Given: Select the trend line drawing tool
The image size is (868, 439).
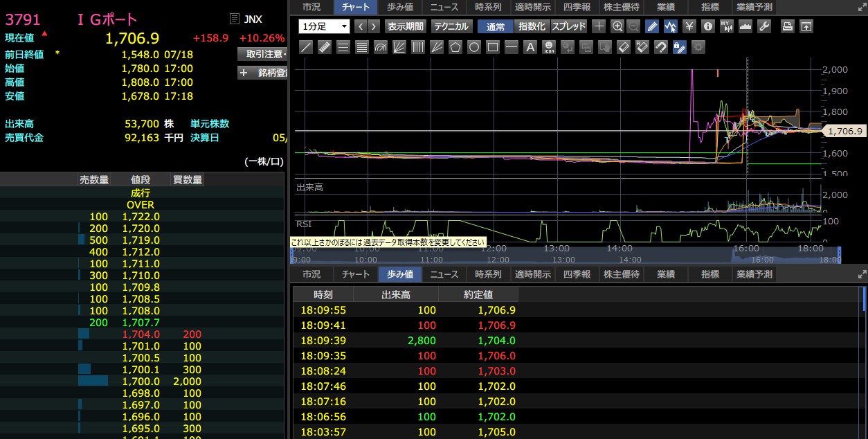Looking at the screenshot, I should pyautogui.click(x=307, y=47).
